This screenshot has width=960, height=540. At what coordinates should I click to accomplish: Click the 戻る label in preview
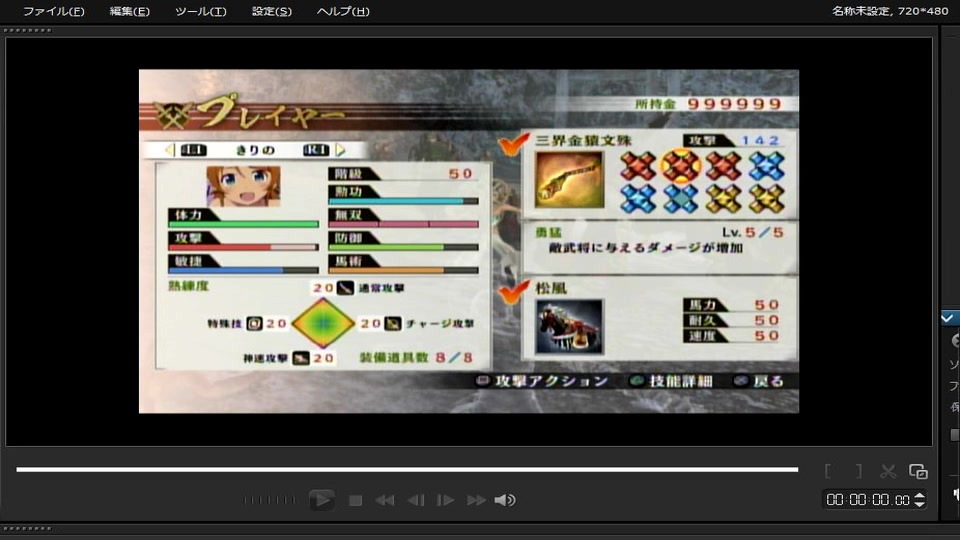[769, 381]
